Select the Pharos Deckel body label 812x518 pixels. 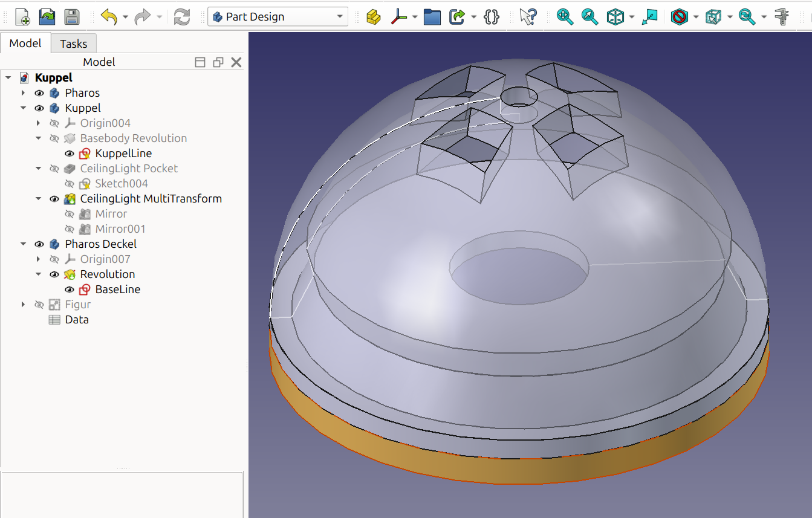[101, 244]
